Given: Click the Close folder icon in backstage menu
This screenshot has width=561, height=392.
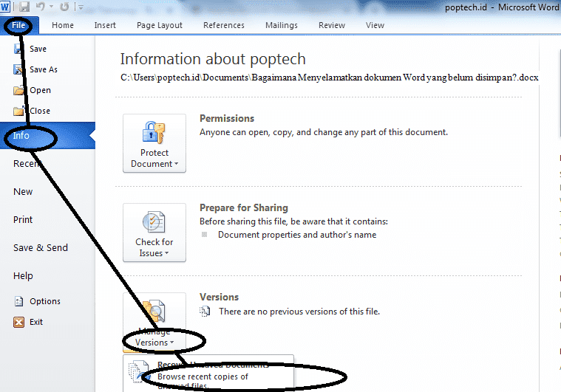Looking at the screenshot, I should (18, 111).
